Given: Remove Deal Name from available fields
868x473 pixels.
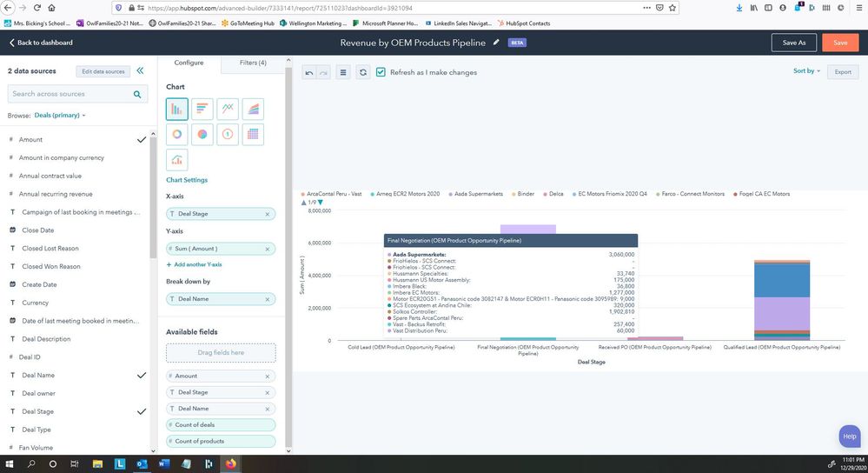Looking at the screenshot, I should point(268,409).
